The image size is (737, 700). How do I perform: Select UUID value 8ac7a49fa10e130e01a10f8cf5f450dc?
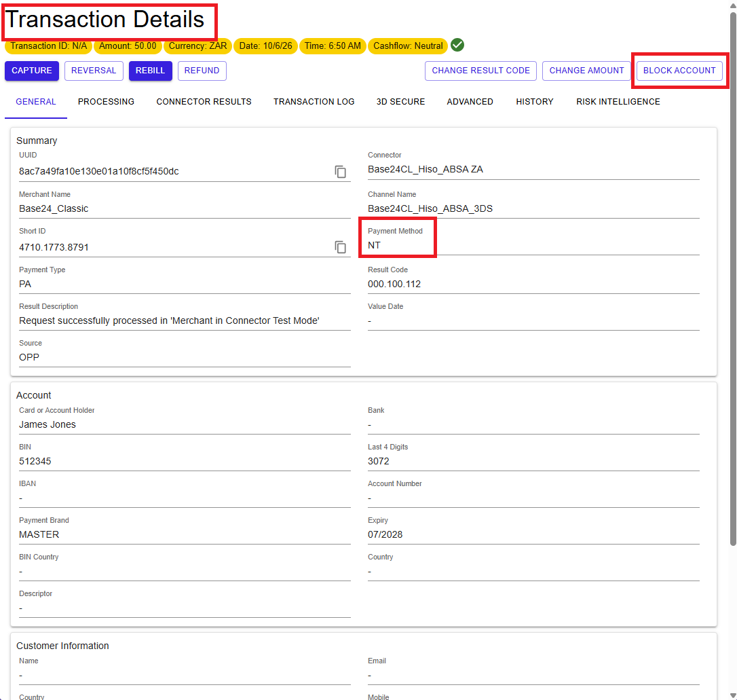tap(98, 172)
